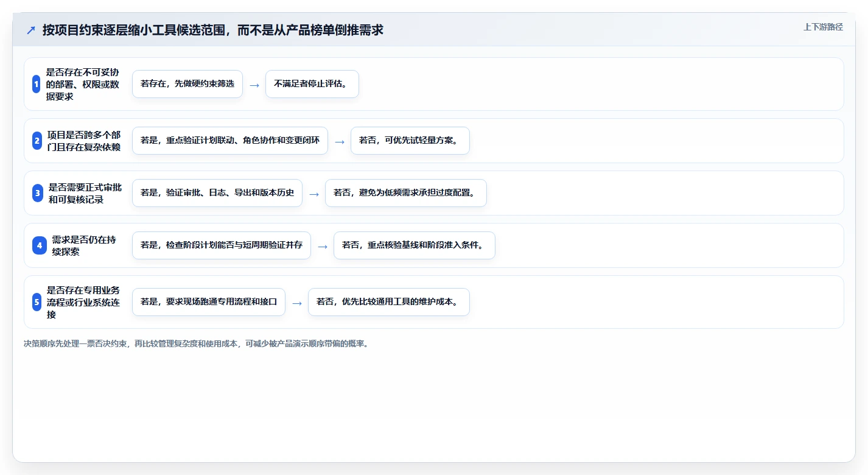Click the arrow before 若否，避免为低频需求承担过度配置
This screenshot has width=868, height=475.
pos(314,194)
